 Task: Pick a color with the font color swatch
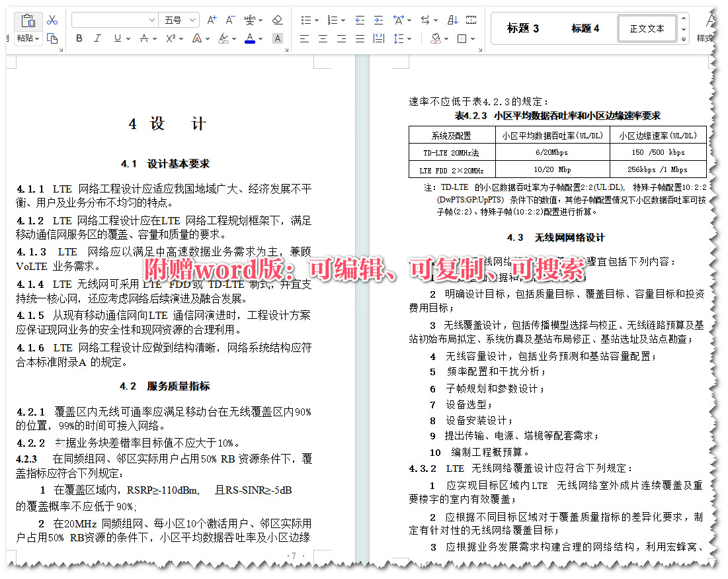tap(250, 38)
